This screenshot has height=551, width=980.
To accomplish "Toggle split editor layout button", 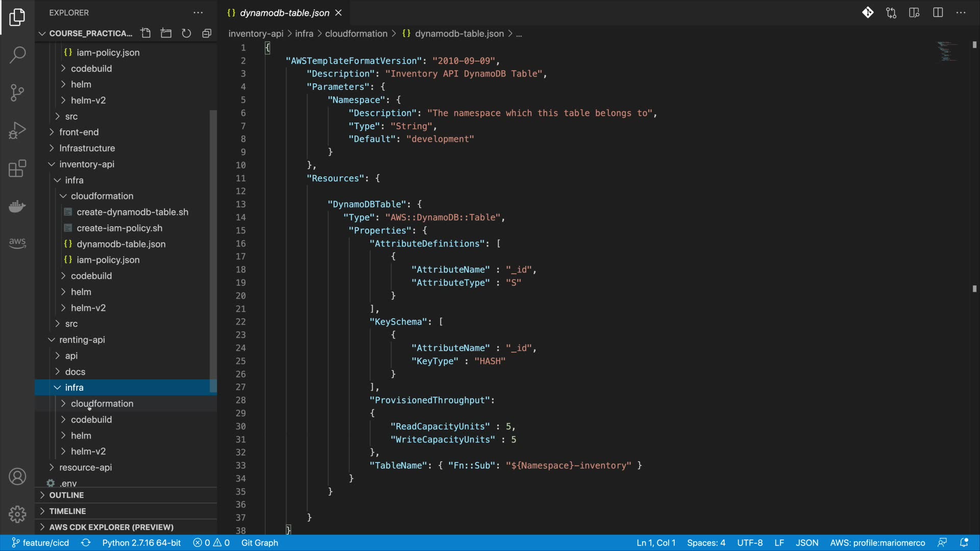I will (938, 13).
